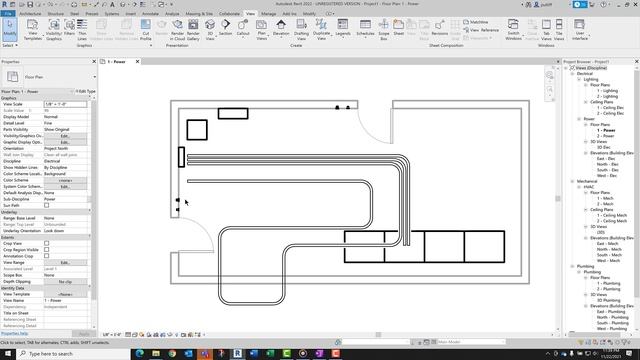Switch to the Manage ribbon tab
The width and height of the screenshot is (640, 360).
269,14
